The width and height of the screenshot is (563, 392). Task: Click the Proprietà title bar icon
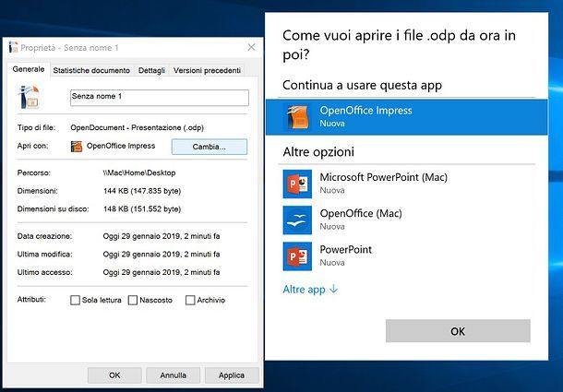(x=13, y=47)
